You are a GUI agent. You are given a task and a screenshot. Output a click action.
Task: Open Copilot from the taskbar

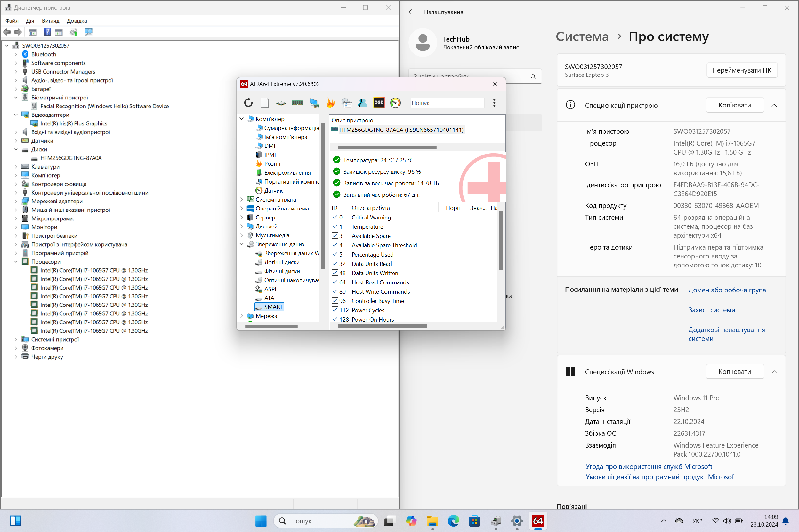click(411, 520)
